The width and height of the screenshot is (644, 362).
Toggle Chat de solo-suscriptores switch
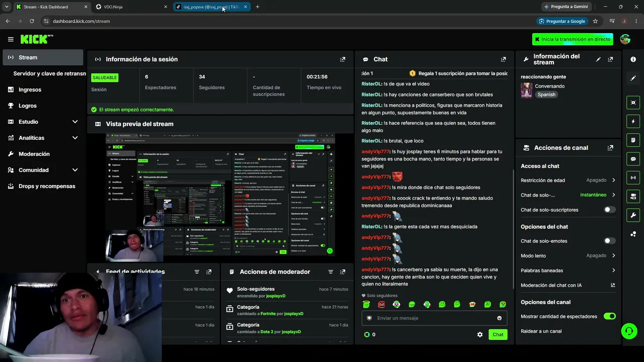click(609, 210)
